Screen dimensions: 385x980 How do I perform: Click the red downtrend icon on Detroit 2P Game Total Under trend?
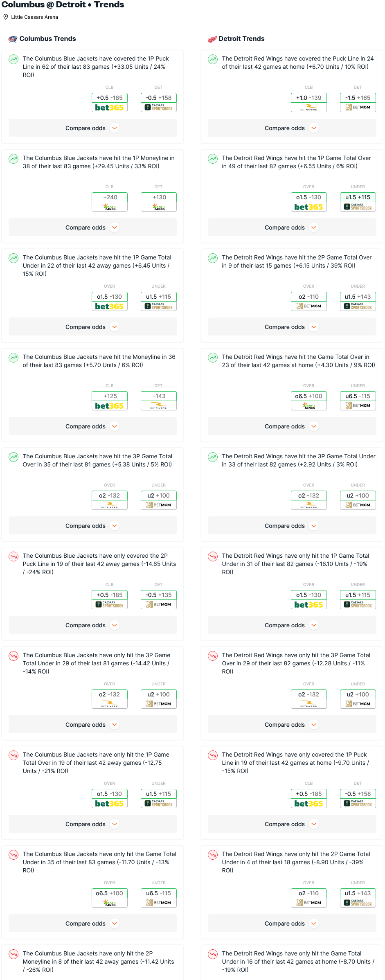[213, 855]
